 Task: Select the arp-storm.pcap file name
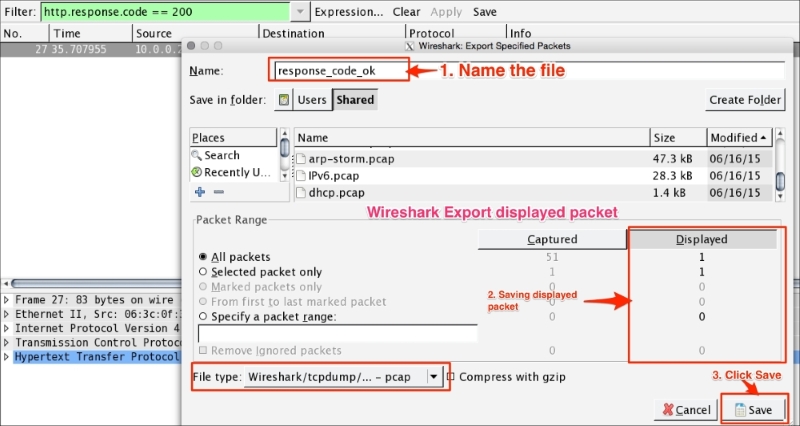(x=351, y=159)
